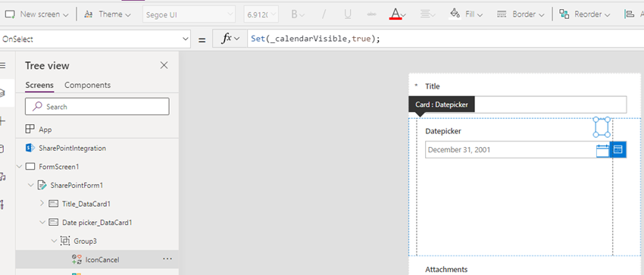
Task: Select Date picker_DataCard1 in the tree
Action: coord(97,223)
